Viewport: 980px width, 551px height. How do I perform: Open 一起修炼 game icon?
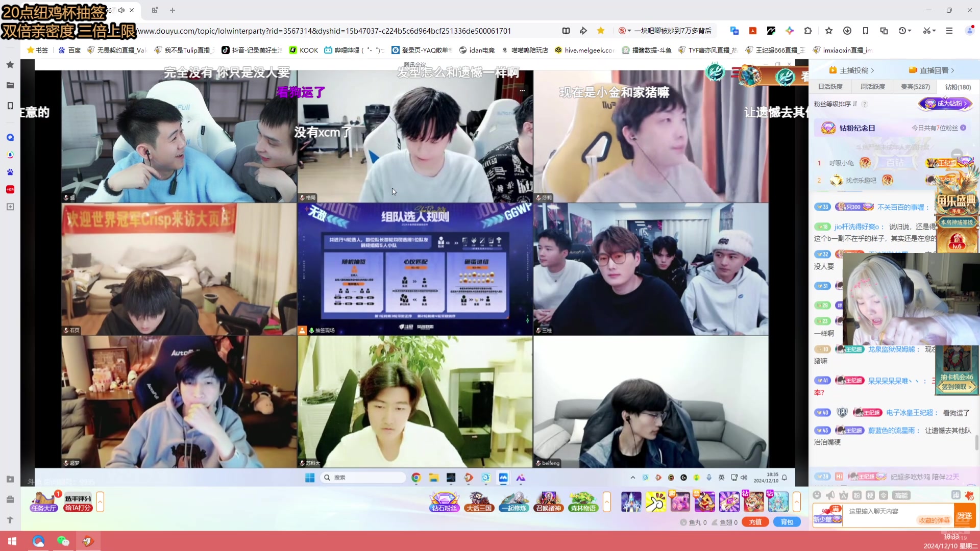pyautogui.click(x=513, y=502)
